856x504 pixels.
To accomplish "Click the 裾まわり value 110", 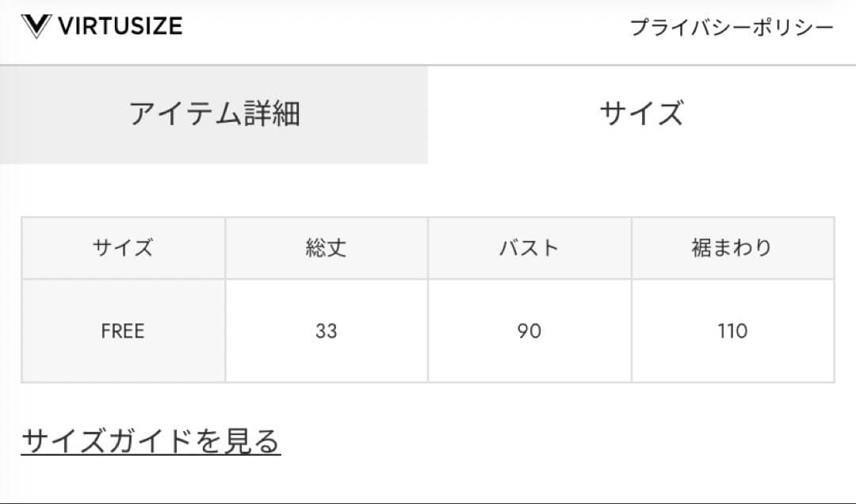I will tap(732, 330).
